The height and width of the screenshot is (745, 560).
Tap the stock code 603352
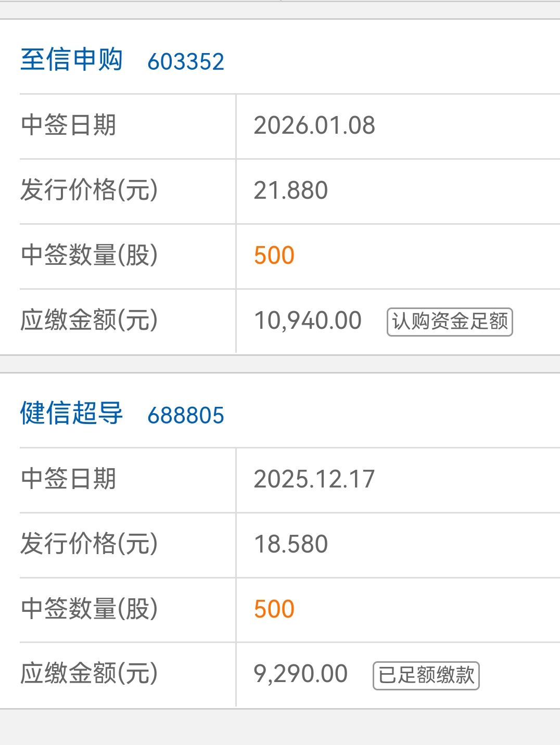(186, 62)
